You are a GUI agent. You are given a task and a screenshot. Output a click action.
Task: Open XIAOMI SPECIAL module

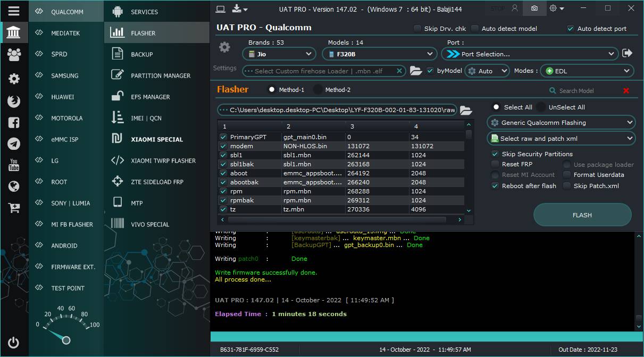click(x=157, y=139)
